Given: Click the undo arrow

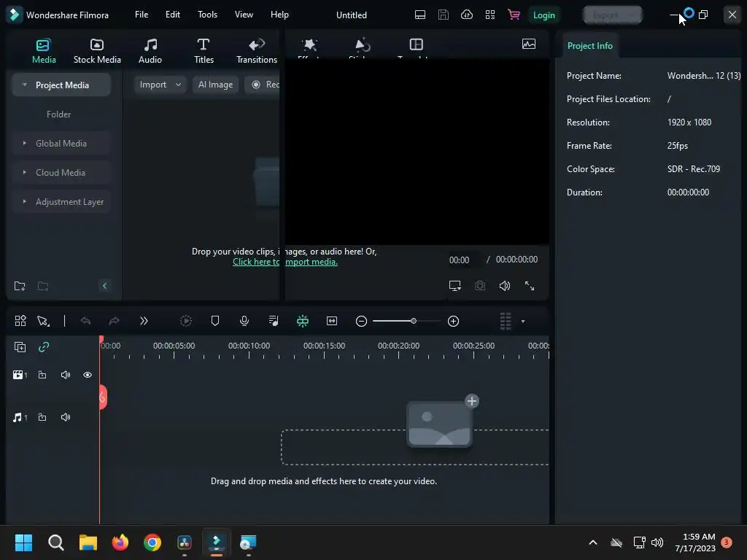Looking at the screenshot, I should (x=86, y=321).
